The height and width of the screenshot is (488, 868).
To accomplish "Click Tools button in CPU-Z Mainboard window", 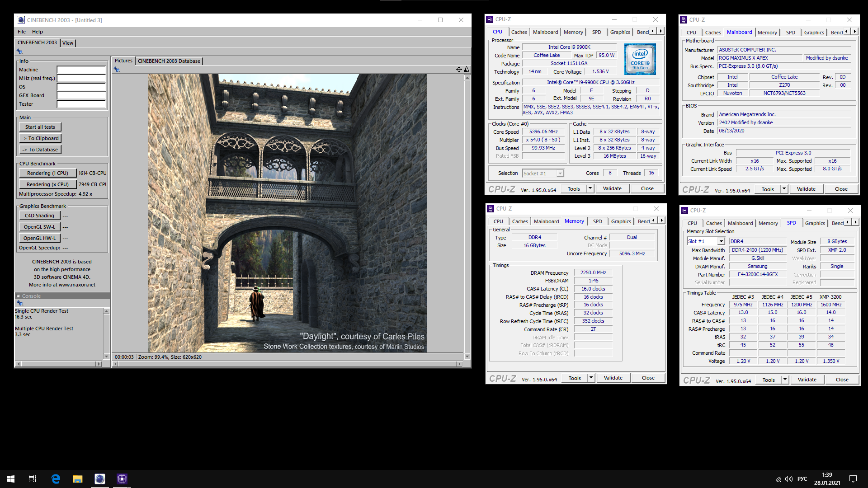I will pos(768,189).
